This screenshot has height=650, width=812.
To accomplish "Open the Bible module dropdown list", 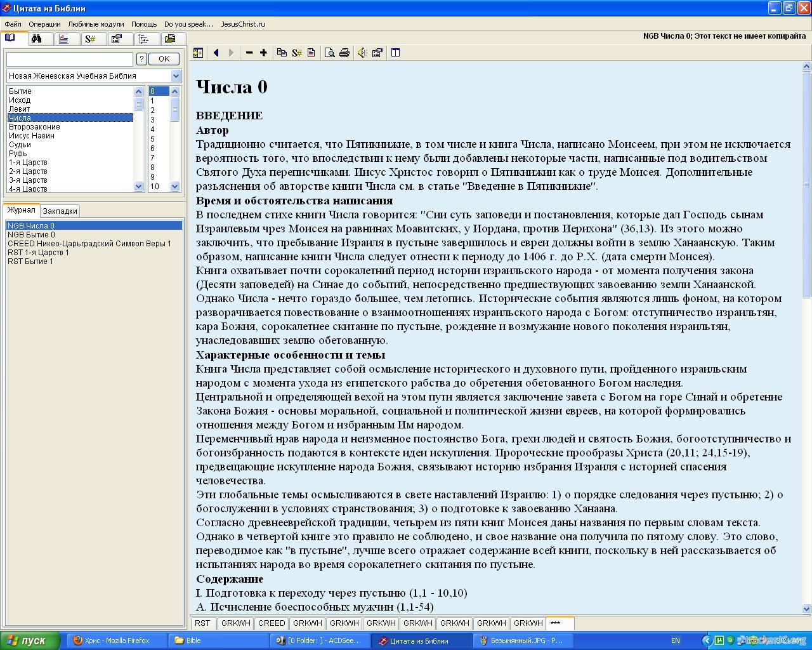I will pos(176,76).
